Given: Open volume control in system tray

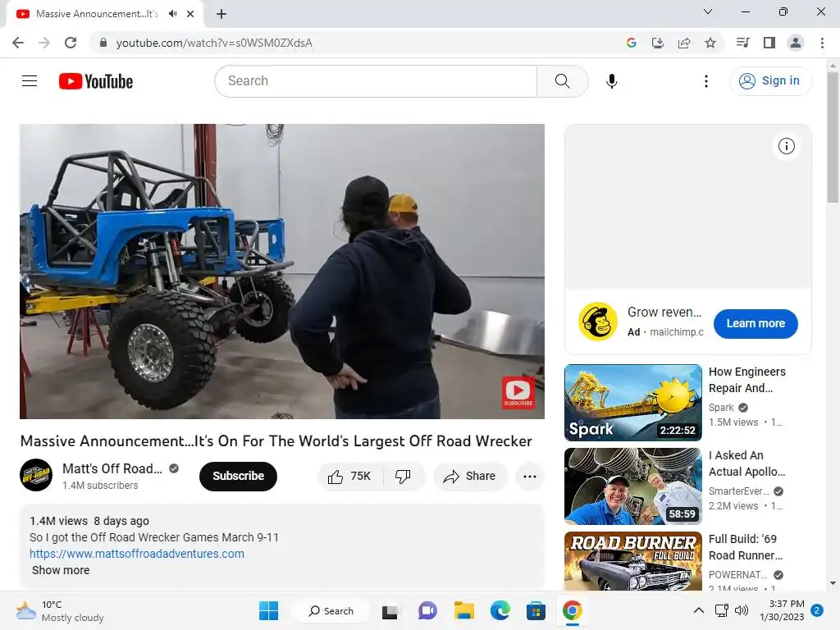Looking at the screenshot, I should [742, 610].
